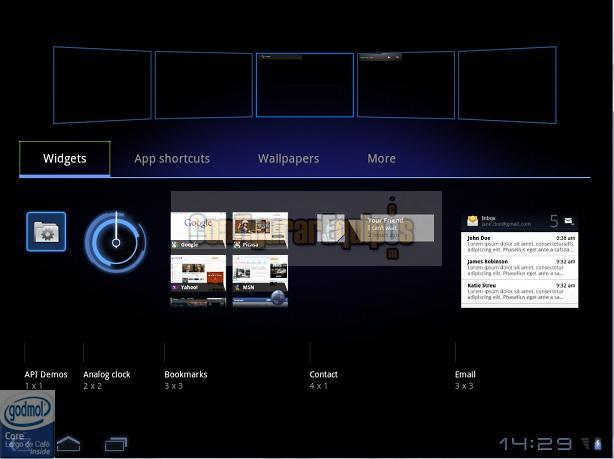Choose the Google bookmark thumbnail
This screenshot has width=614, height=459.
pos(198,230)
